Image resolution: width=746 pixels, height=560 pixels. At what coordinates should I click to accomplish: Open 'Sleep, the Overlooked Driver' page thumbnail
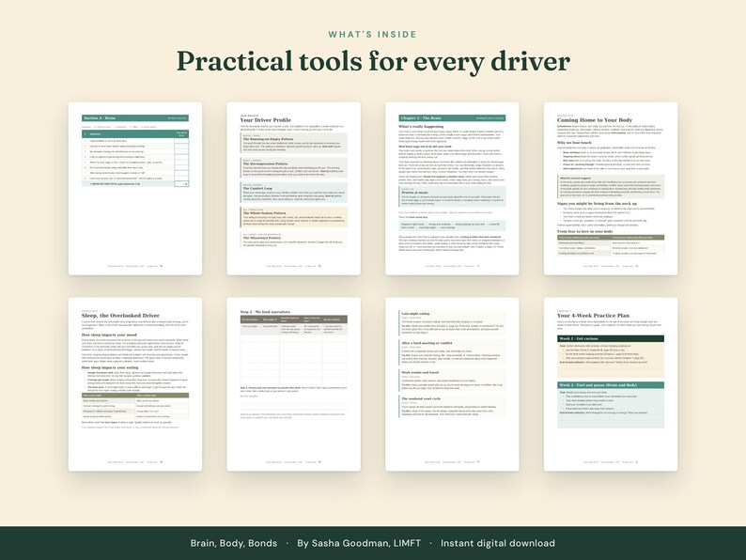(135, 384)
